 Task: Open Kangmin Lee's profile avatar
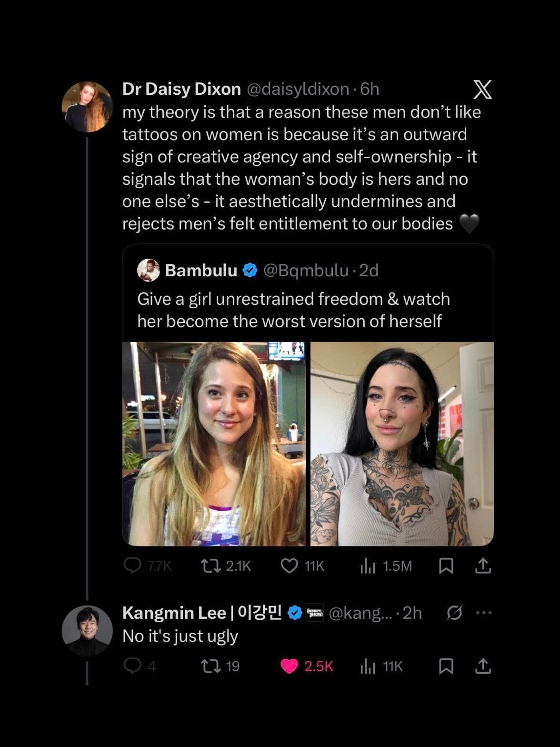pyautogui.click(x=87, y=631)
